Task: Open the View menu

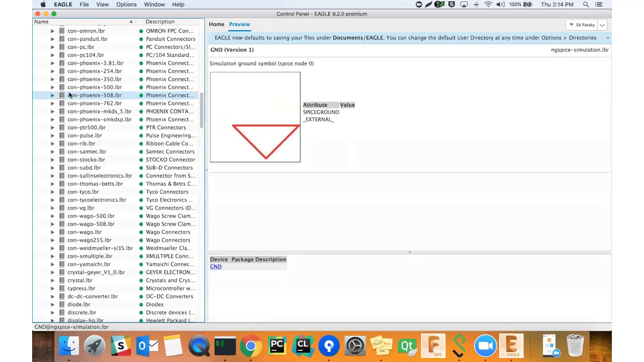Action: tap(102, 5)
